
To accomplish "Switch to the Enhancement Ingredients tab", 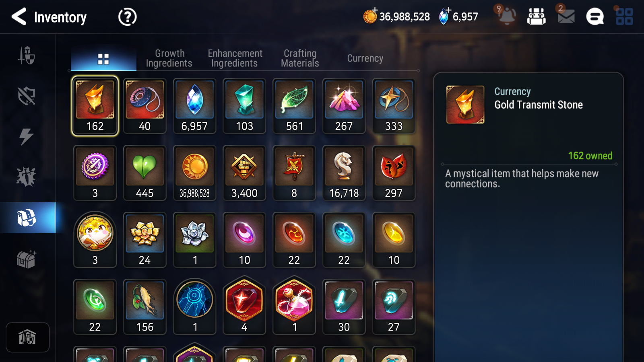I will 235,58.
